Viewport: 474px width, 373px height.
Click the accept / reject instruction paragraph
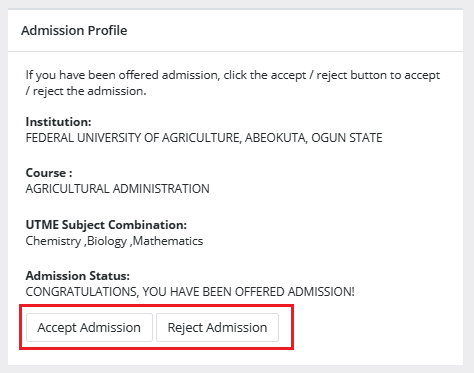(x=233, y=83)
